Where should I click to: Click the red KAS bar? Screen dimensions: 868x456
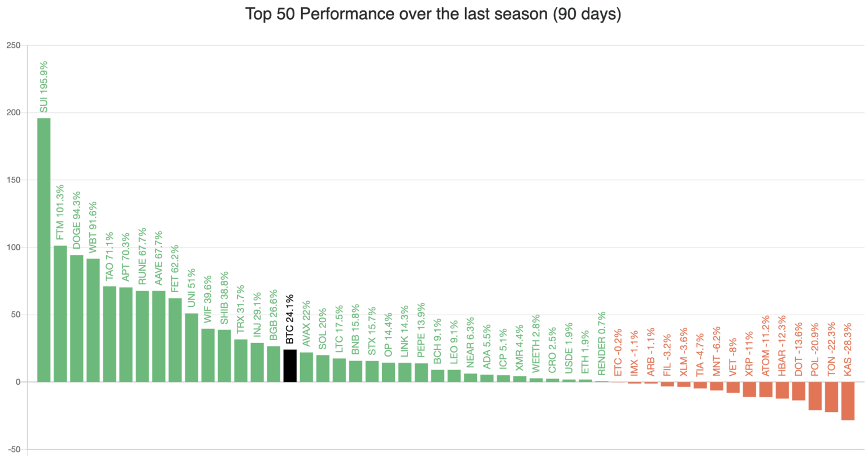[x=848, y=401]
